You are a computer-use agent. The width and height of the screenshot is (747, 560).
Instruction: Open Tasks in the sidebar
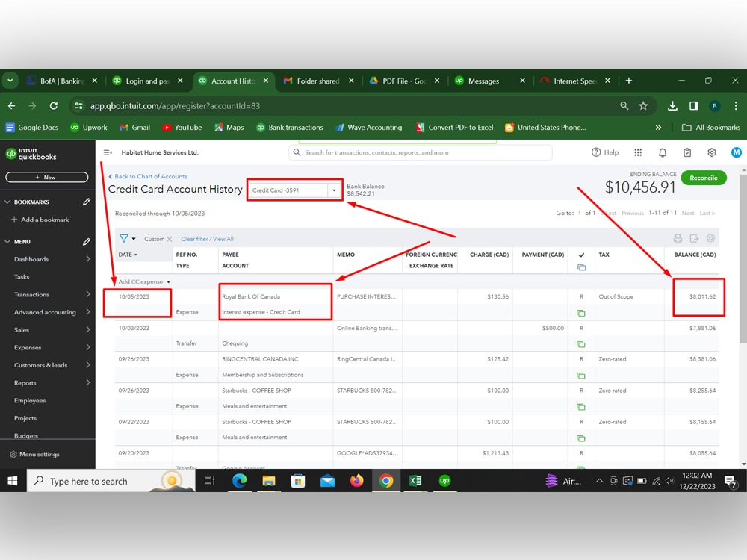(22, 277)
